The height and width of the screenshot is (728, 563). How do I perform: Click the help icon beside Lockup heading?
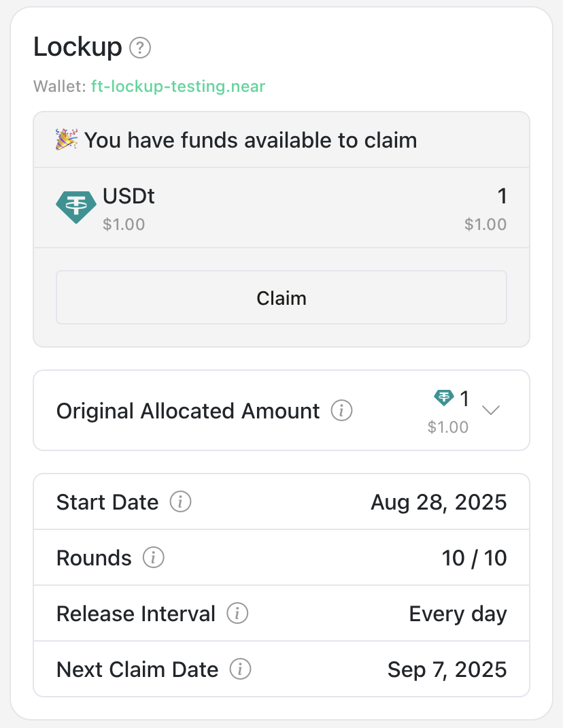pos(140,48)
